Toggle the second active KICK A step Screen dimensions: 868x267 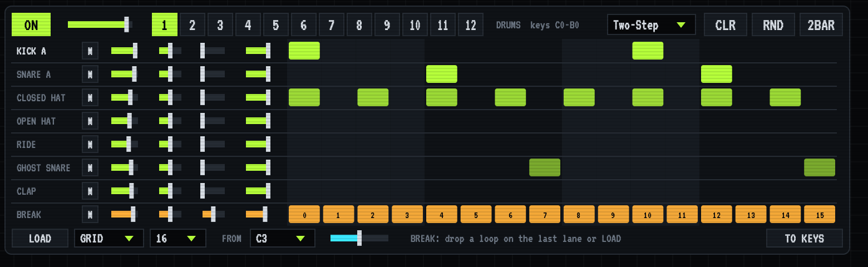tap(648, 51)
